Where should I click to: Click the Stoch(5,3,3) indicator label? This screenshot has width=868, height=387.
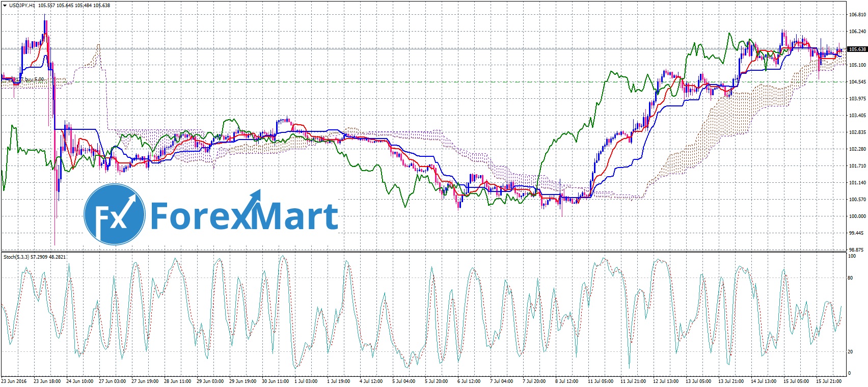(16, 257)
